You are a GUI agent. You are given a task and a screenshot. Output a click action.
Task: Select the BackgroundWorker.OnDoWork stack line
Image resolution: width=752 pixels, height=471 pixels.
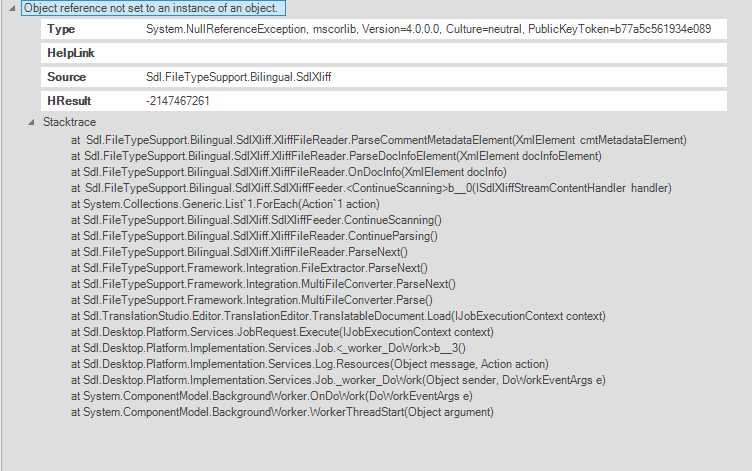point(271,396)
